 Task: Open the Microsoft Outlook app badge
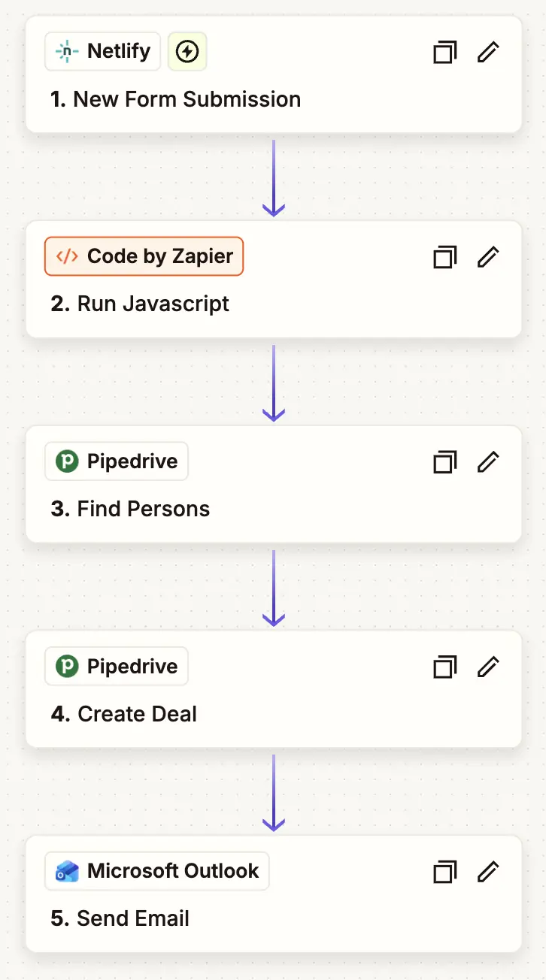(156, 870)
